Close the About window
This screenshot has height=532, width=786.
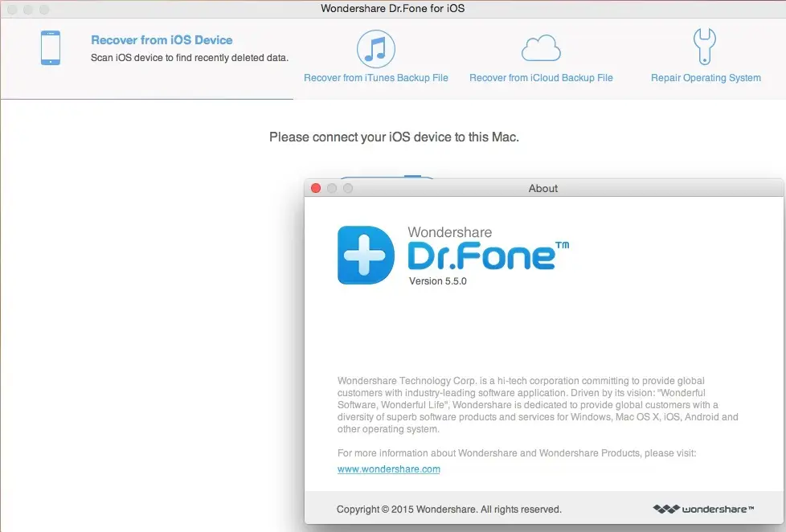[316, 188]
